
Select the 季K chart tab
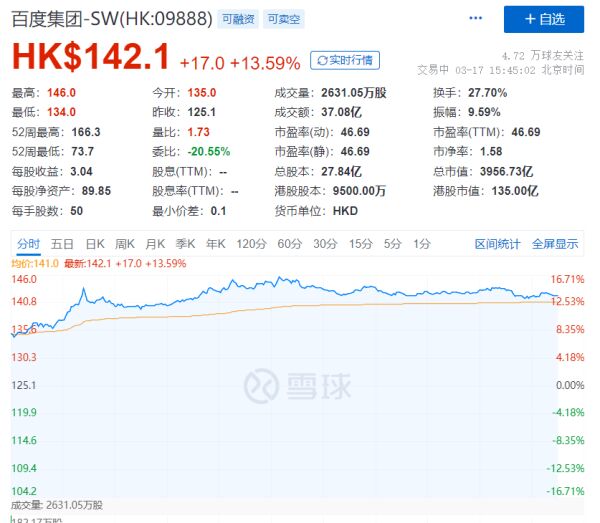click(185, 243)
